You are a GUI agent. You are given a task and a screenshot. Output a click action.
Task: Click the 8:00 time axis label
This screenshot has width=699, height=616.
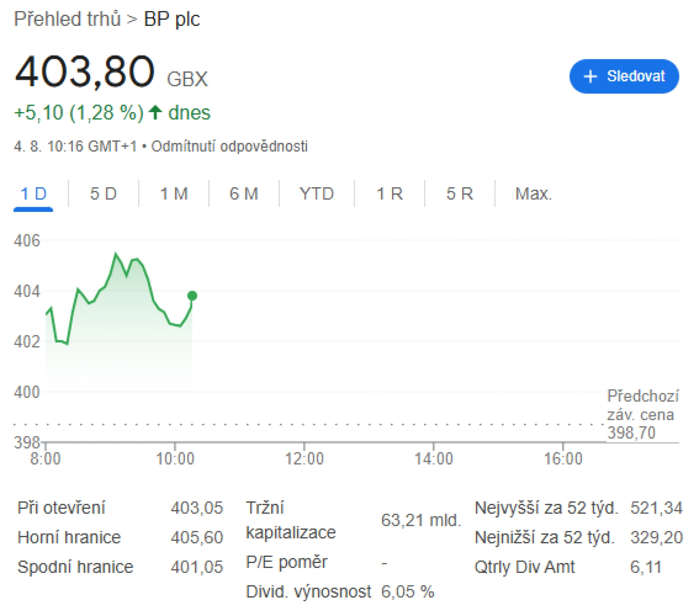coord(45,458)
